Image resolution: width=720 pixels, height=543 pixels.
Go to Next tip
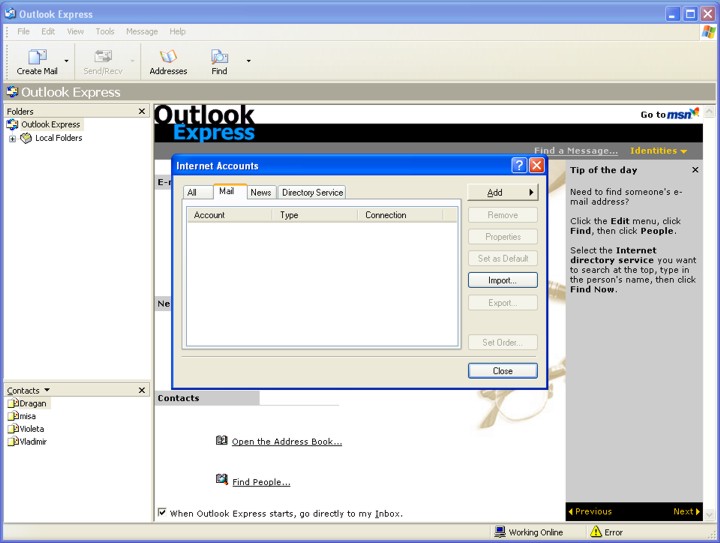(686, 511)
